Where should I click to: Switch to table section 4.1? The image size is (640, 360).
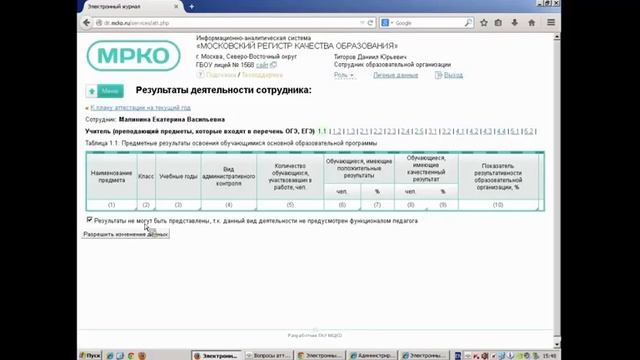coord(460,131)
